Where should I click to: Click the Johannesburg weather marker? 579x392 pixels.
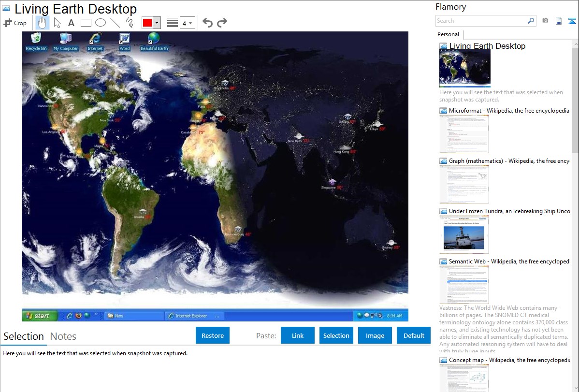coord(238,232)
